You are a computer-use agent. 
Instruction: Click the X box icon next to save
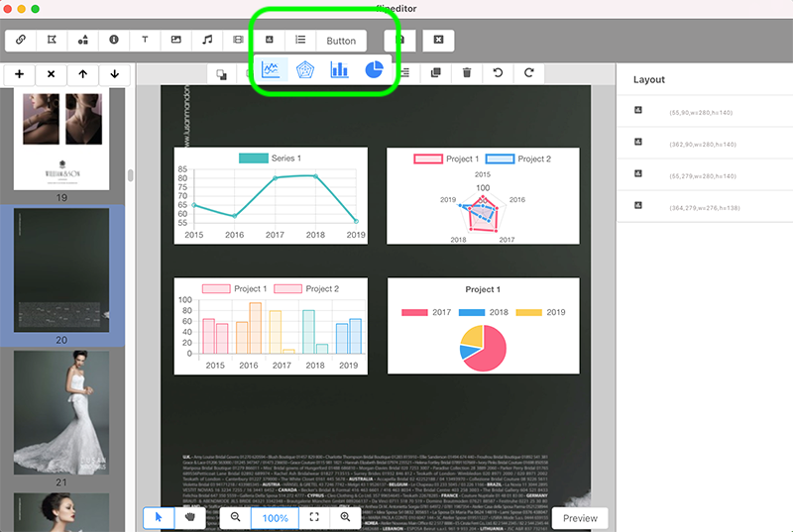[x=438, y=40]
